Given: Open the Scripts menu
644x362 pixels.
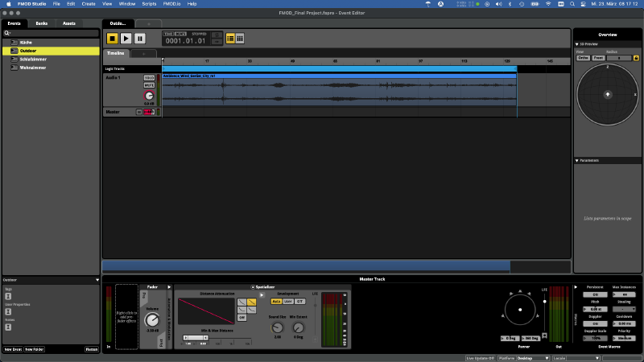Looking at the screenshot, I should [149, 4].
